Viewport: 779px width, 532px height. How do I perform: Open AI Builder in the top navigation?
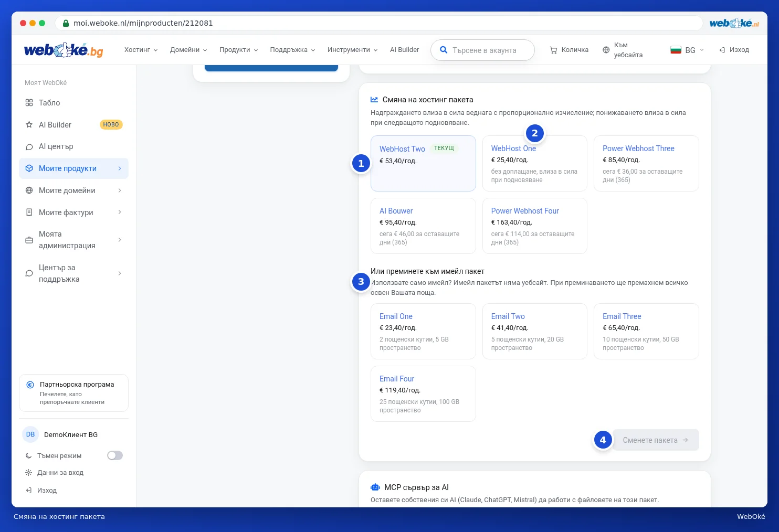click(405, 50)
